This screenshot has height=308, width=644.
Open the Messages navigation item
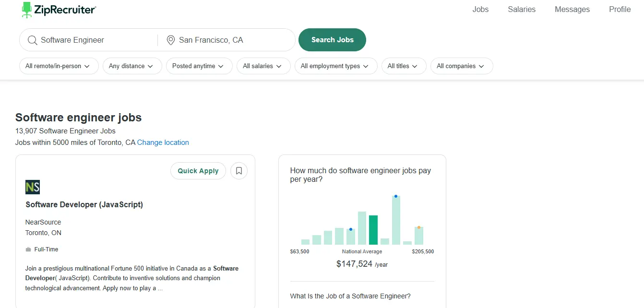572,9
